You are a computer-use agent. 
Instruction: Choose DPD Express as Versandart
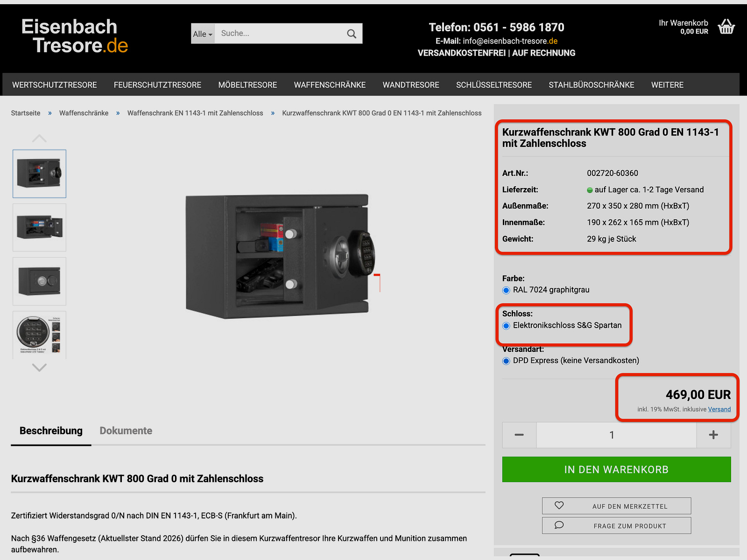tap(506, 360)
